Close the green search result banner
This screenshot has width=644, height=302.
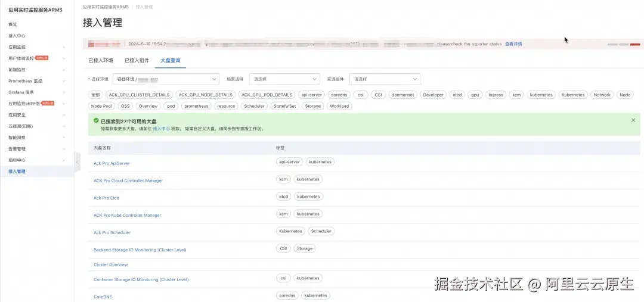[633, 120]
